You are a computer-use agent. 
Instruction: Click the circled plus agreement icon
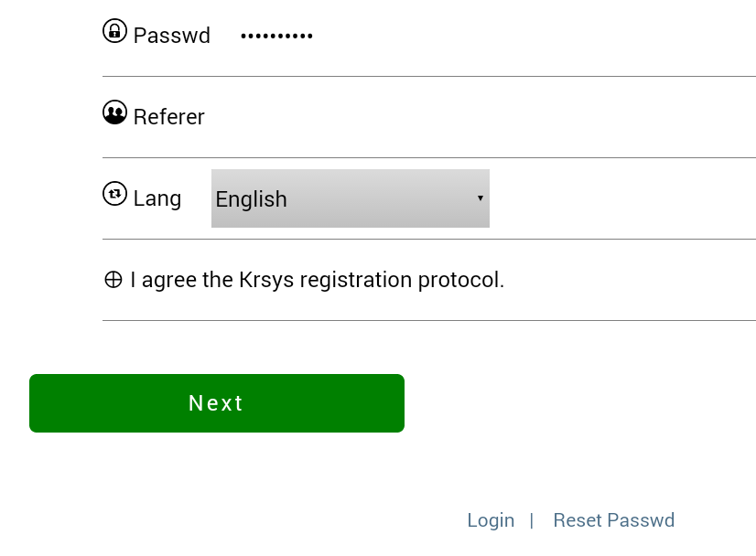[x=113, y=280]
